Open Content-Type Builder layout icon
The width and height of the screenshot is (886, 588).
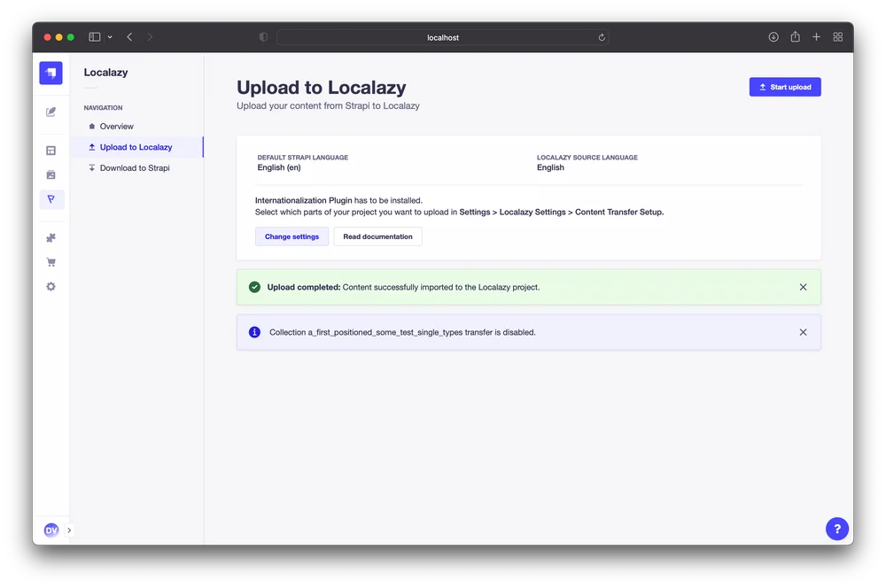51,151
